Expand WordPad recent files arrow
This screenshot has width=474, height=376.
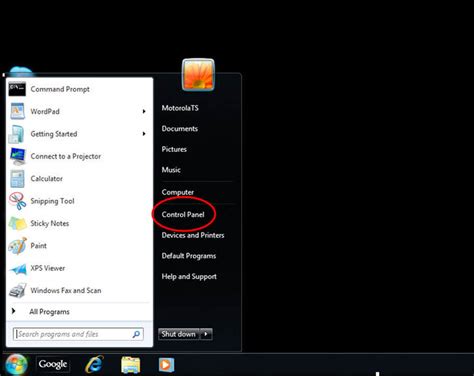coord(144,111)
